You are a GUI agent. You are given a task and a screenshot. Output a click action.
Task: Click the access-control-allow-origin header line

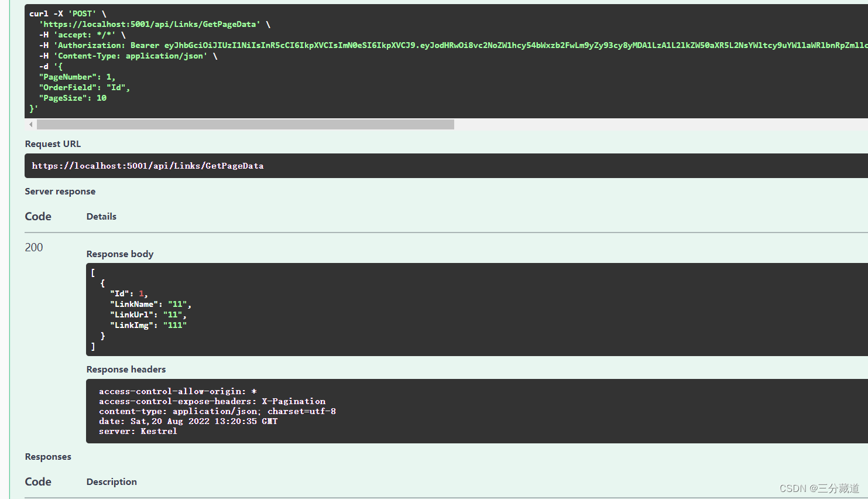[x=177, y=391]
